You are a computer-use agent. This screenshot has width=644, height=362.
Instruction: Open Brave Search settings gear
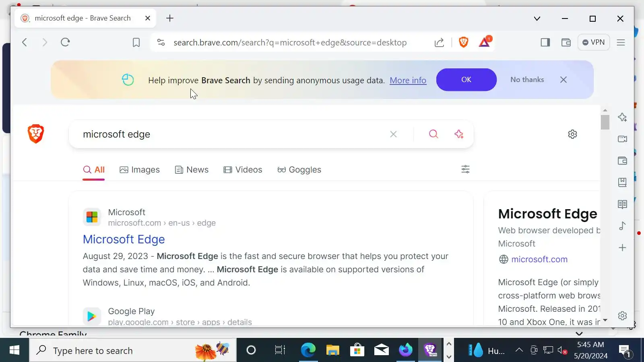572,134
